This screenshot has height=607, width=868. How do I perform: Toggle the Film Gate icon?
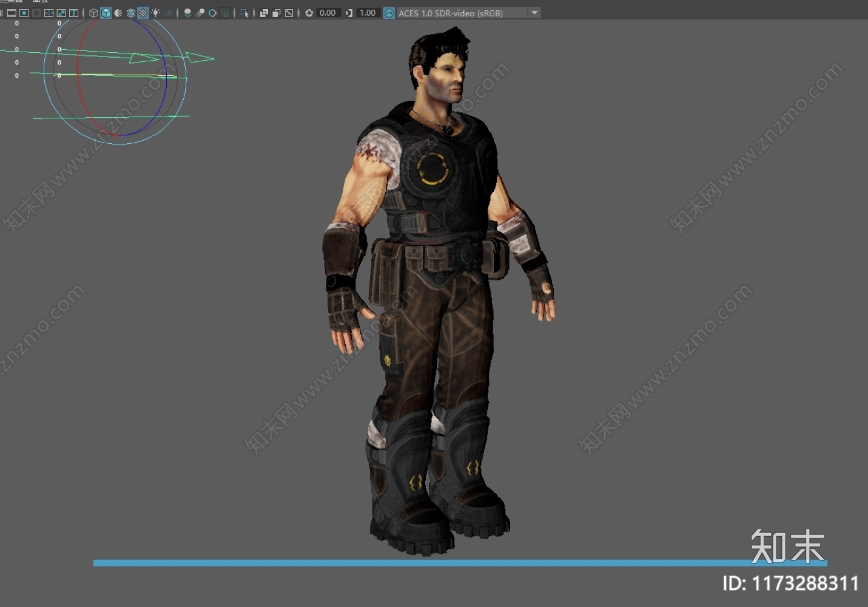pos(12,13)
